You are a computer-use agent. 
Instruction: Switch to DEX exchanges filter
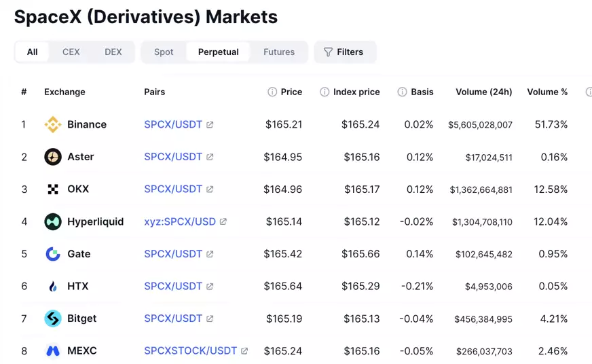tap(113, 52)
